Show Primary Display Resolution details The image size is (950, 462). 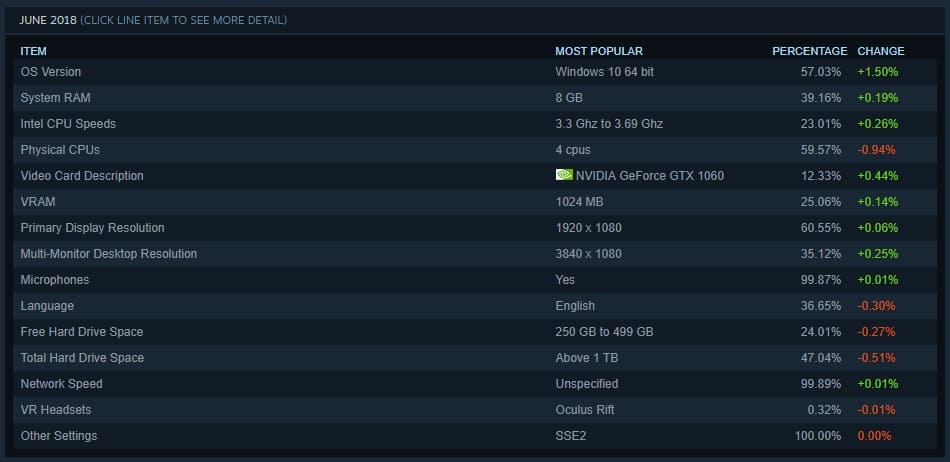click(x=474, y=228)
